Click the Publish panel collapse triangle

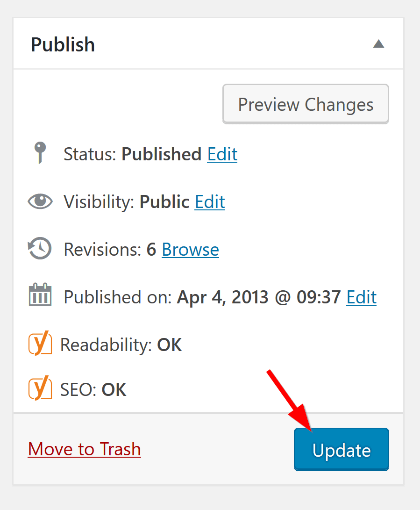coord(379,44)
